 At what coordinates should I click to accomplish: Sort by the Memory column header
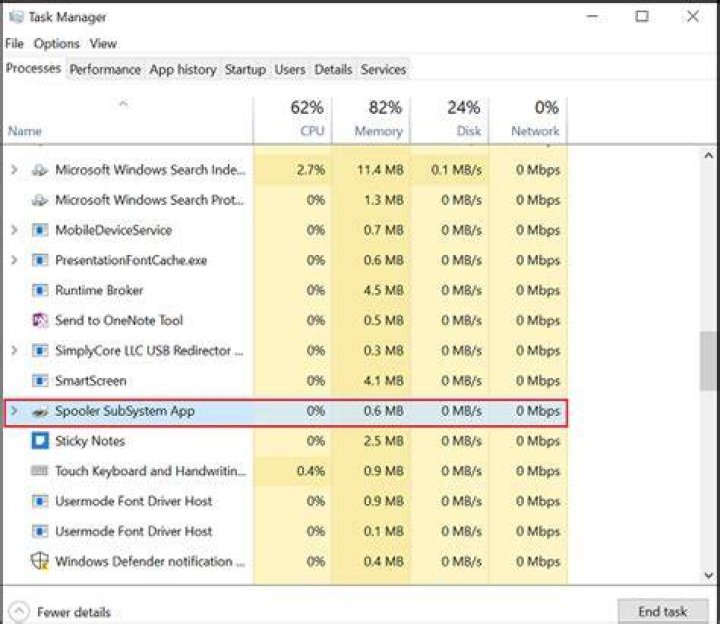point(371,120)
